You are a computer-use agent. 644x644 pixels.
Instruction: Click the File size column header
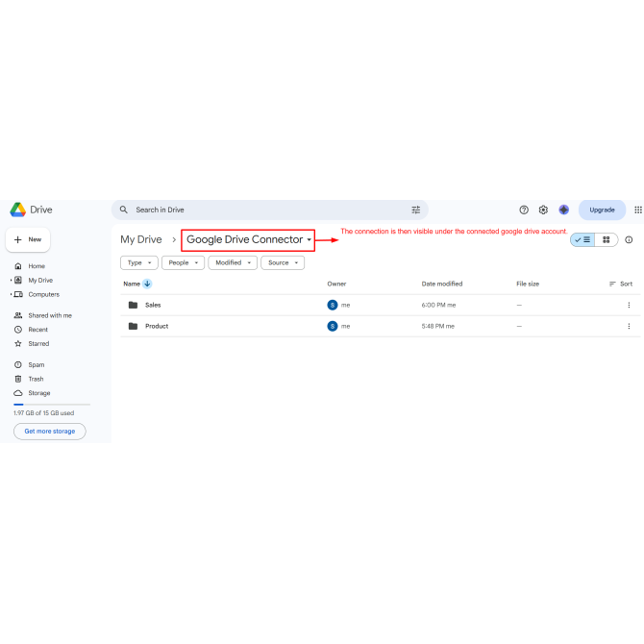click(x=528, y=284)
